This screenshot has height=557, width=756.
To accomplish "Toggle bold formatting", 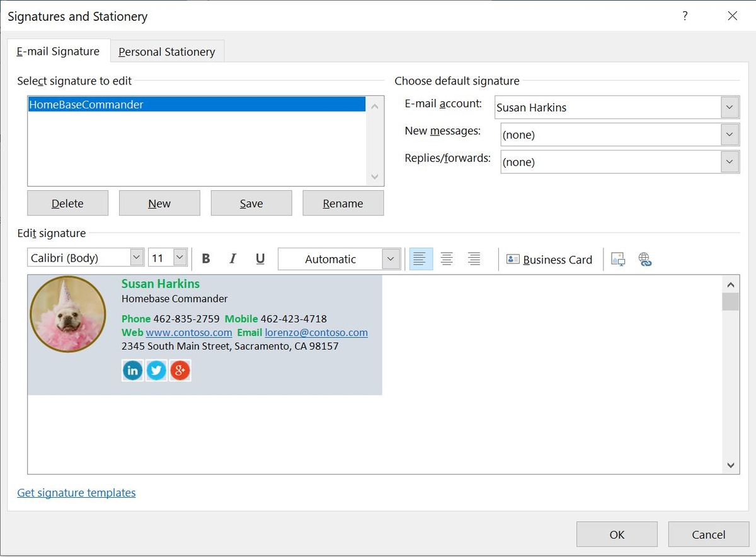I will click(x=206, y=258).
